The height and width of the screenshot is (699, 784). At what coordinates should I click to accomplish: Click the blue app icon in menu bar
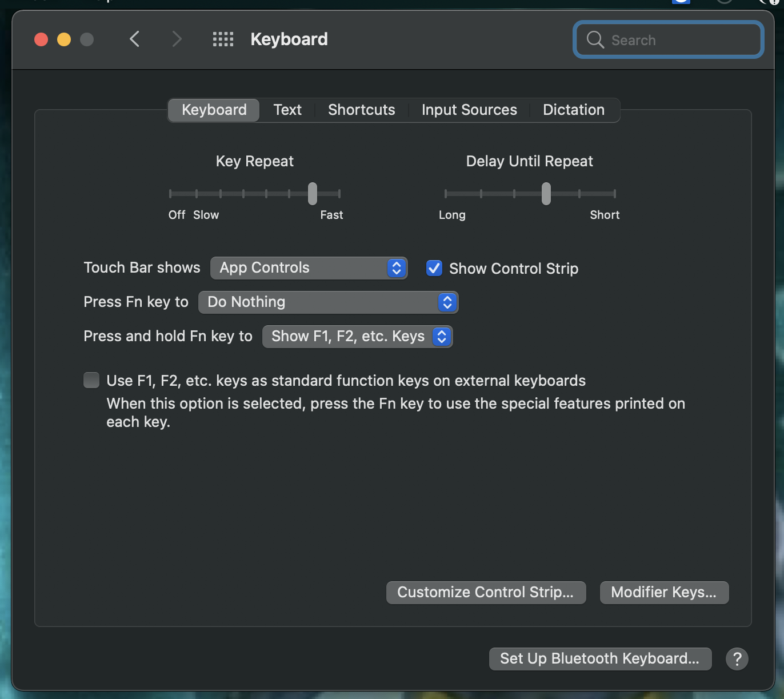681,2
